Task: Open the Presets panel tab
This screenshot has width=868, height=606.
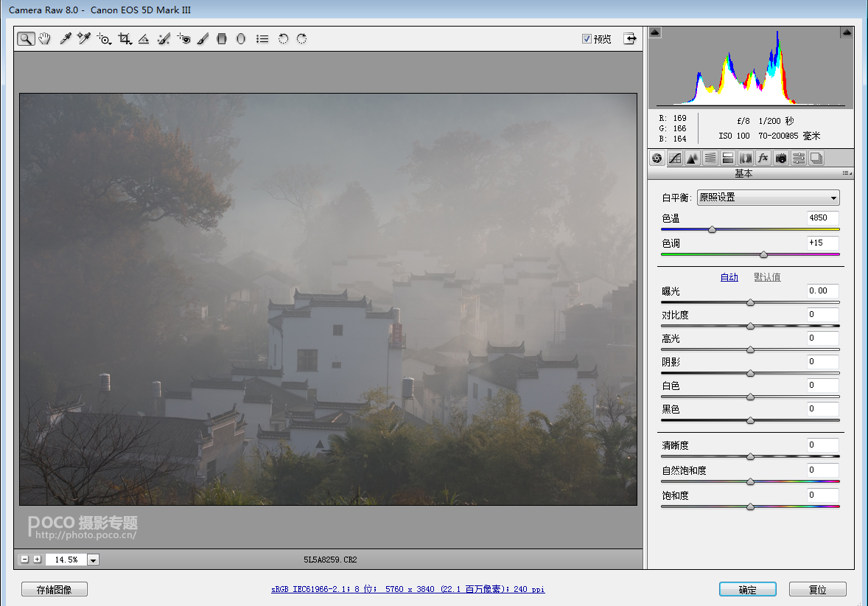Action: [799, 159]
